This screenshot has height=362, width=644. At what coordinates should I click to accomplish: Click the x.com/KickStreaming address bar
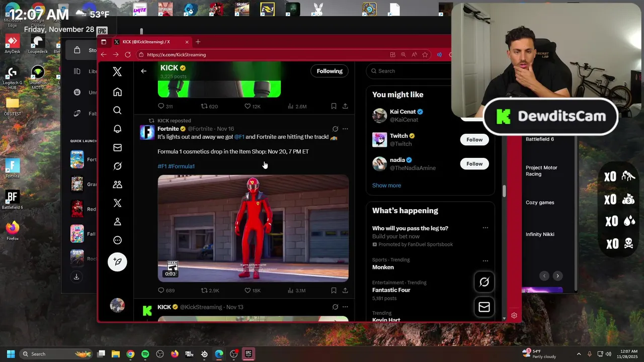[262, 54]
